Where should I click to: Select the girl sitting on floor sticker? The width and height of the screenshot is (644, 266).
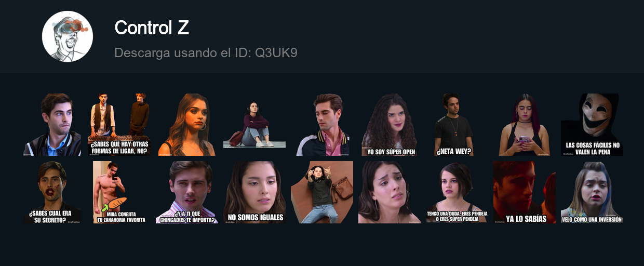coord(254,125)
